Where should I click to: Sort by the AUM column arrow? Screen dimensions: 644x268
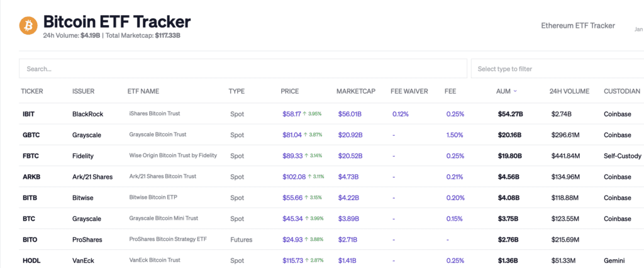pyautogui.click(x=515, y=91)
